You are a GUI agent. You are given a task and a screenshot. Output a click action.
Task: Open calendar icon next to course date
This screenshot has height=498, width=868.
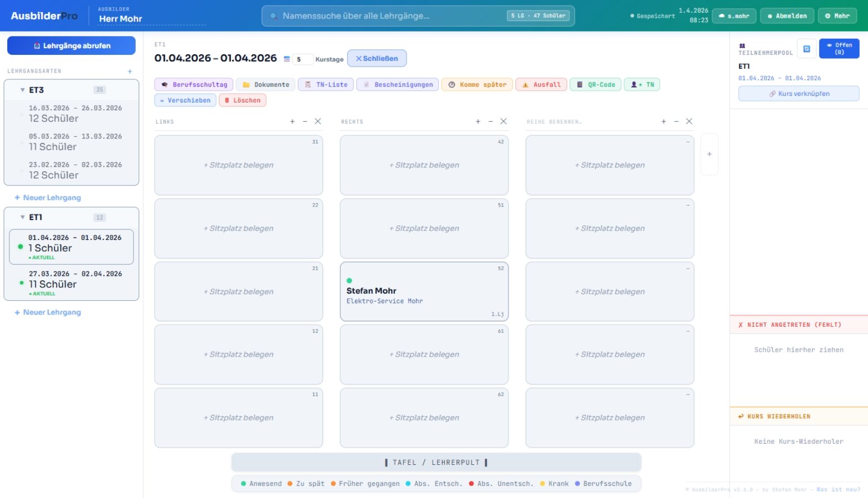click(x=287, y=59)
